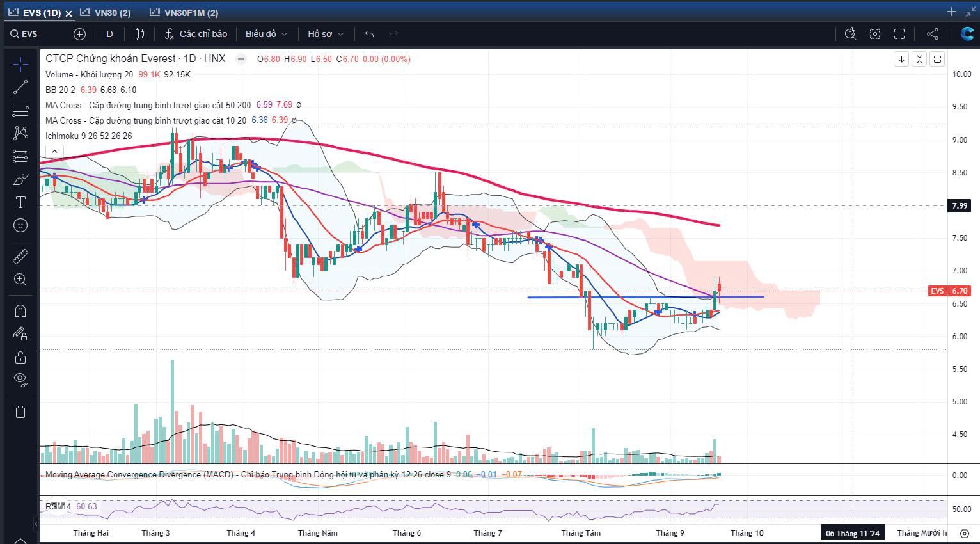Click the chart title CTCP Chứng khoán Everest
The image size is (980, 544).
click(x=111, y=58)
